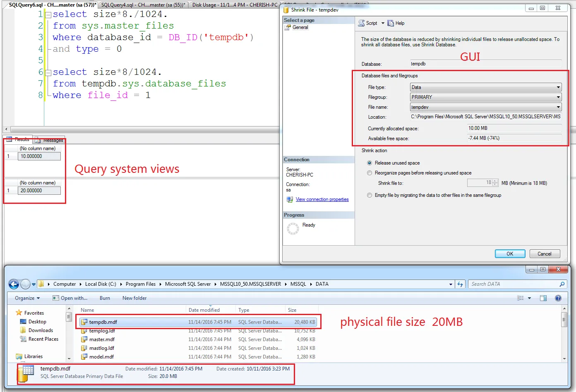This screenshot has width=576, height=392.
Task: Click Explorer Forward navigation button
Action: point(25,284)
